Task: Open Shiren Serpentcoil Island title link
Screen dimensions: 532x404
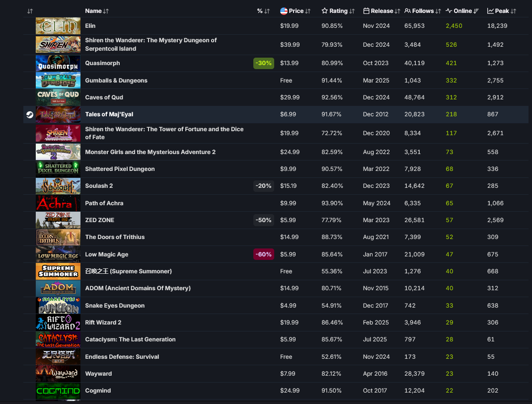Action: pyautogui.click(x=151, y=44)
